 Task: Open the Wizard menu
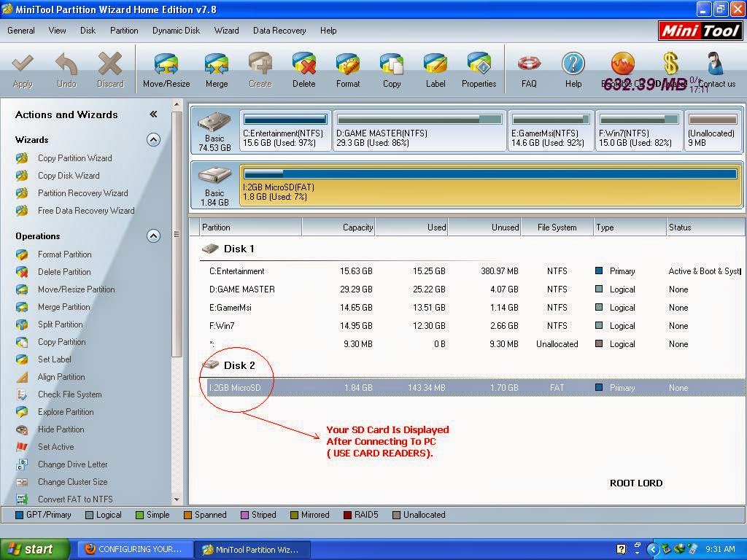click(x=226, y=31)
